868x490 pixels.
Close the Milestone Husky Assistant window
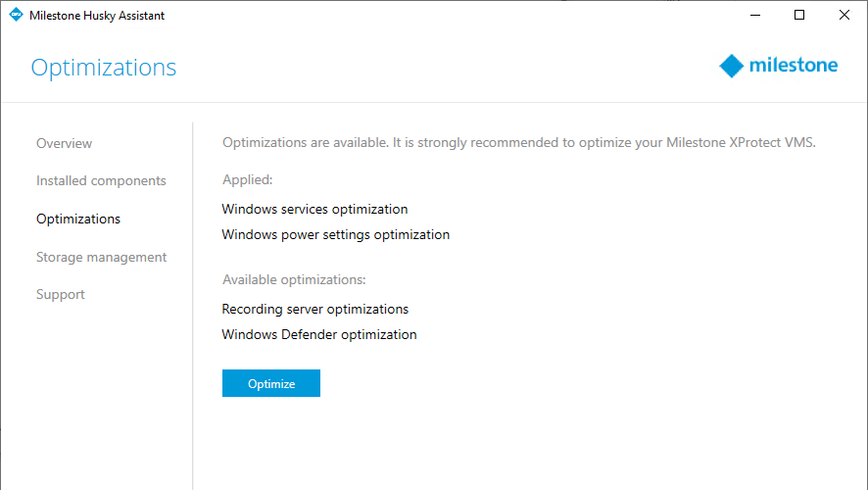pos(844,16)
